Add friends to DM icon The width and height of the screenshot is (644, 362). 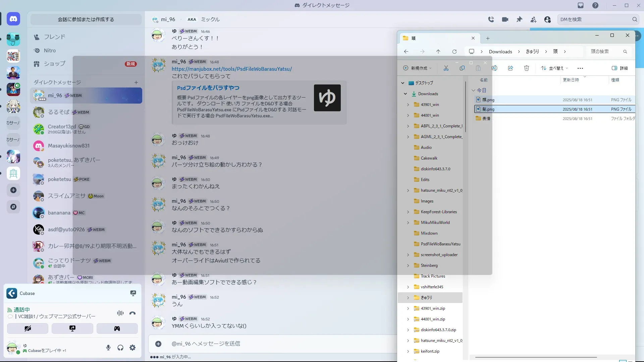pyautogui.click(x=533, y=19)
